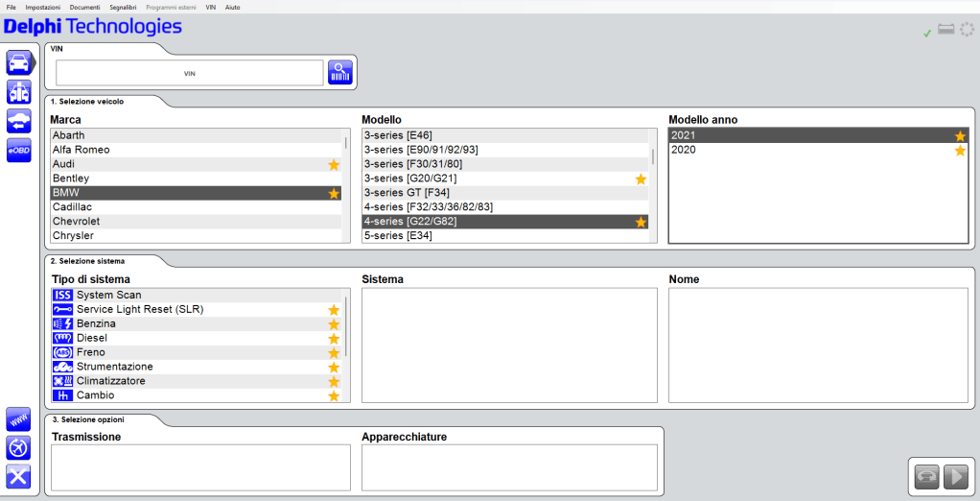The height and width of the screenshot is (501, 980).
Task: Toggle the favorite star for Audi
Action: tap(334, 165)
